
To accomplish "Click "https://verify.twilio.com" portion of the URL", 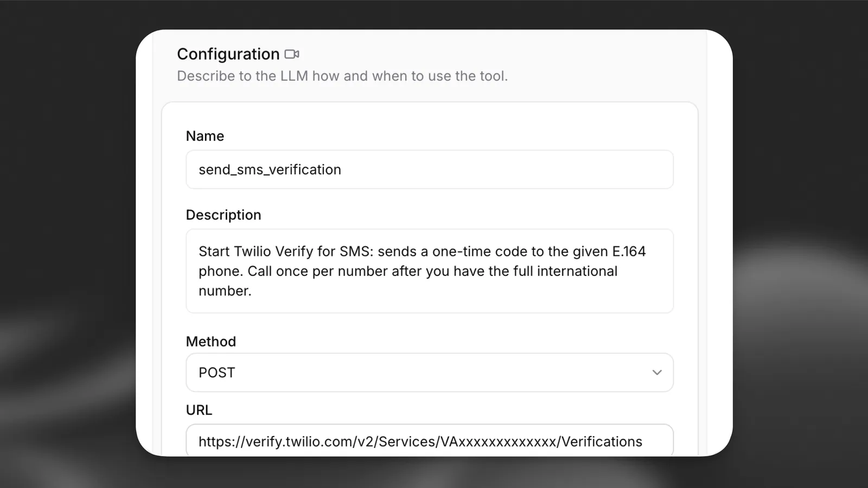I will coord(276,442).
